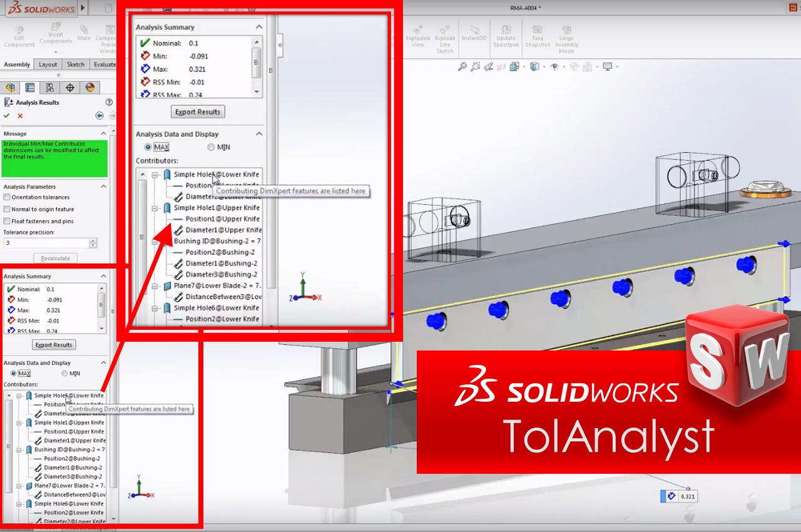Switch to the Layout tab
This screenshot has height=532, width=801.
coord(48,64)
